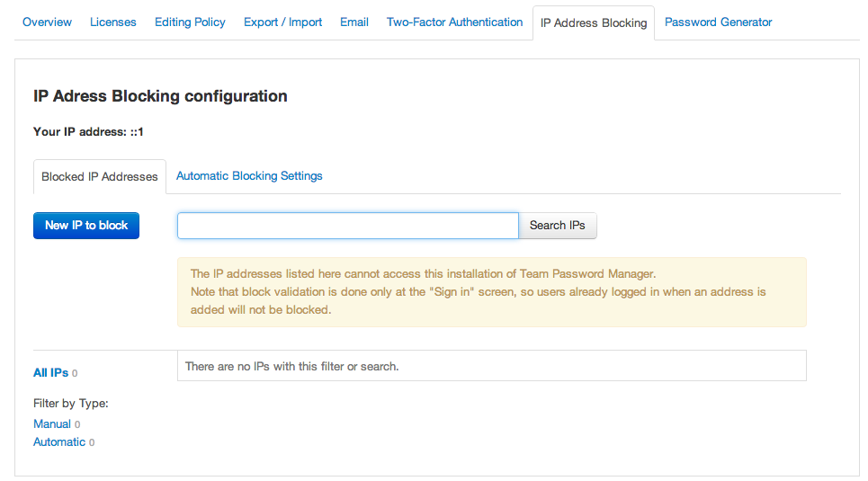Image resolution: width=868 pixels, height=481 pixels.
Task: Select the Blocked IP Addresses sub-tab
Action: tap(100, 176)
